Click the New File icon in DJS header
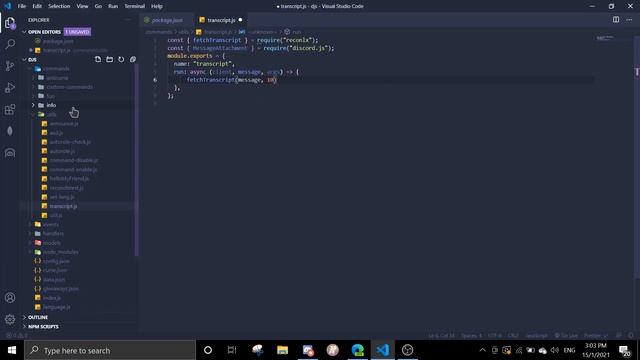This screenshot has height=360, width=640. pyautogui.click(x=98, y=60)
